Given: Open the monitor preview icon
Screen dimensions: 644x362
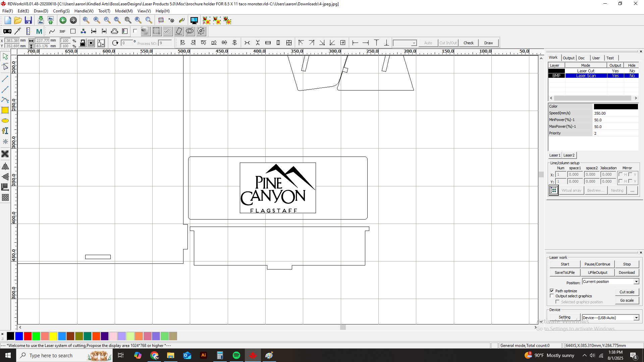Looking at the screenshot, I should 194,20.
